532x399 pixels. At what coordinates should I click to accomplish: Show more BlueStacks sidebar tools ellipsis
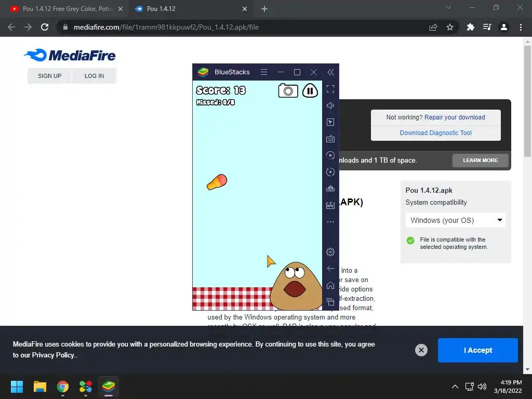[330, 222]
